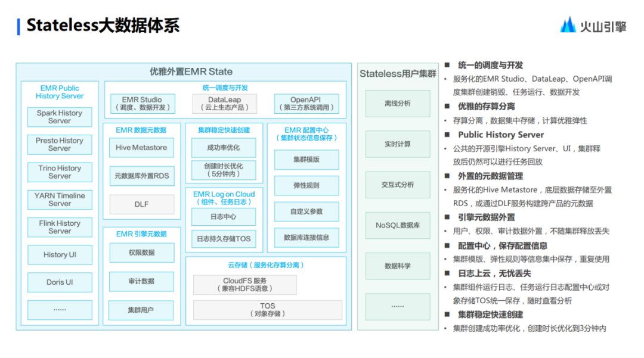Select the 数据库连接信息 box

tap(306, 238)
